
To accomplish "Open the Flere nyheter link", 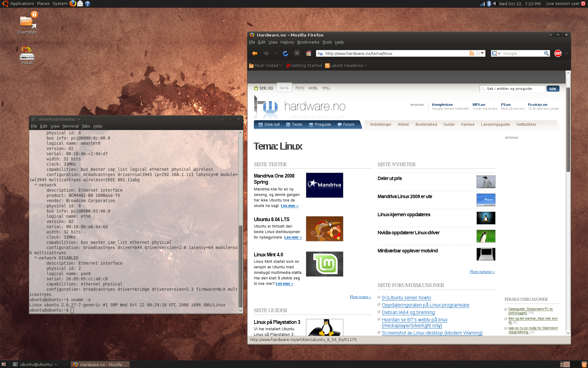I will pos(482,272).
